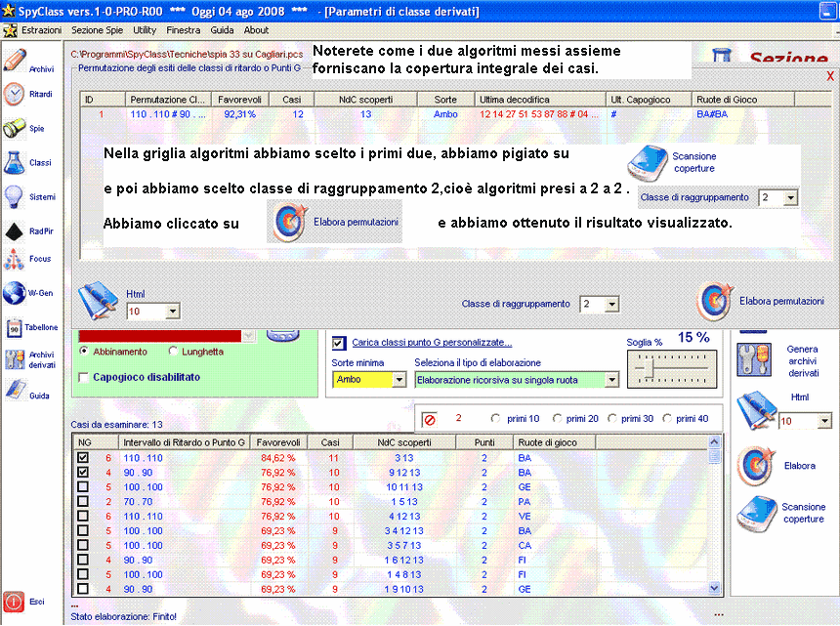The height and width of the screenshot is (626, 840).
Task: Open the Utility menu
Action: click(x=145, y=30)
